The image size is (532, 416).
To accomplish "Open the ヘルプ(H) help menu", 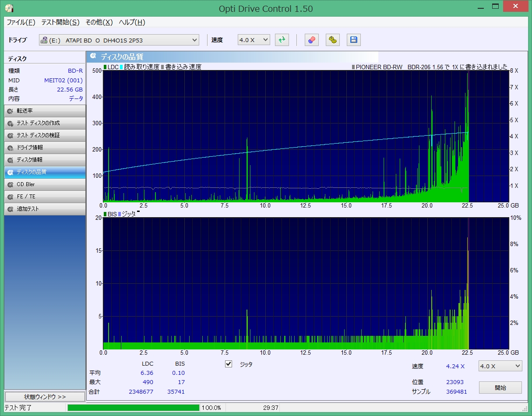I will coord(132,22).
